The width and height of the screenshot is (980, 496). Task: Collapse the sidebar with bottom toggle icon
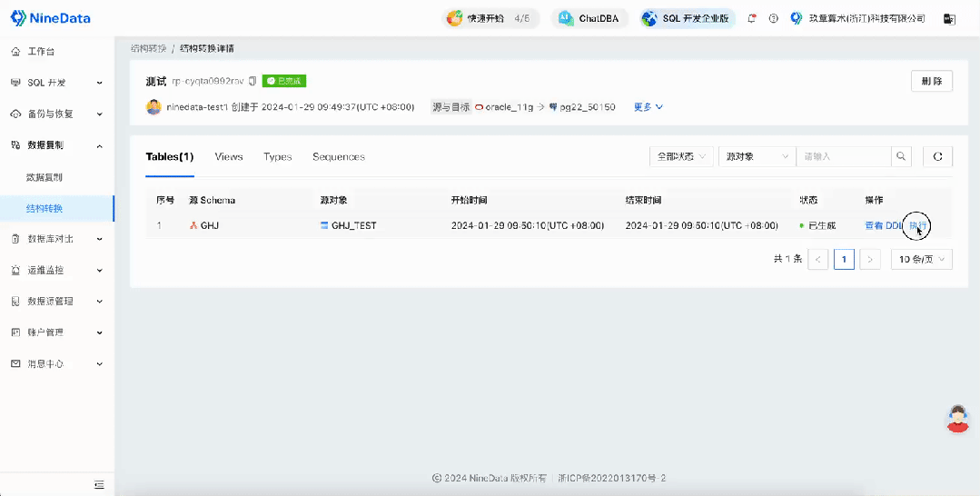pyautogui.click(x=99, y=485)
